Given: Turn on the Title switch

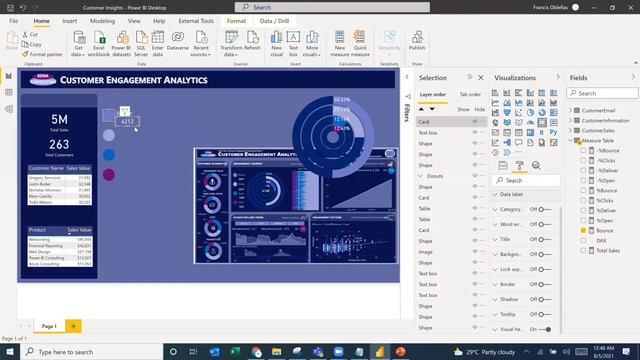Looking at the screenshot, I should 544,240.
